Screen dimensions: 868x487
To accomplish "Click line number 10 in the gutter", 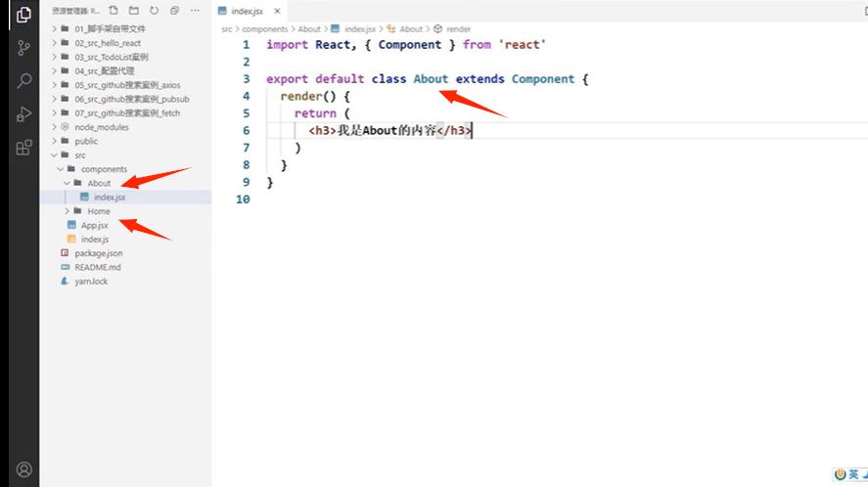I will click(243, 199).
